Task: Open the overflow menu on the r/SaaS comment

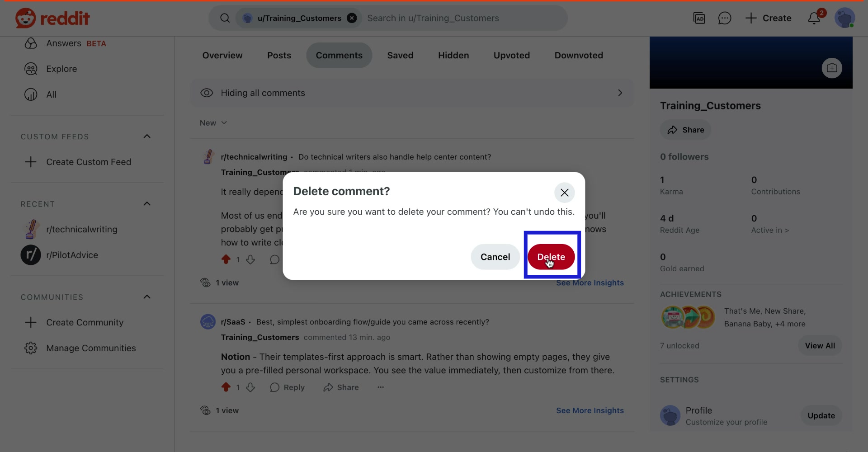Action: pyautogui.click(x=380, y=387)
